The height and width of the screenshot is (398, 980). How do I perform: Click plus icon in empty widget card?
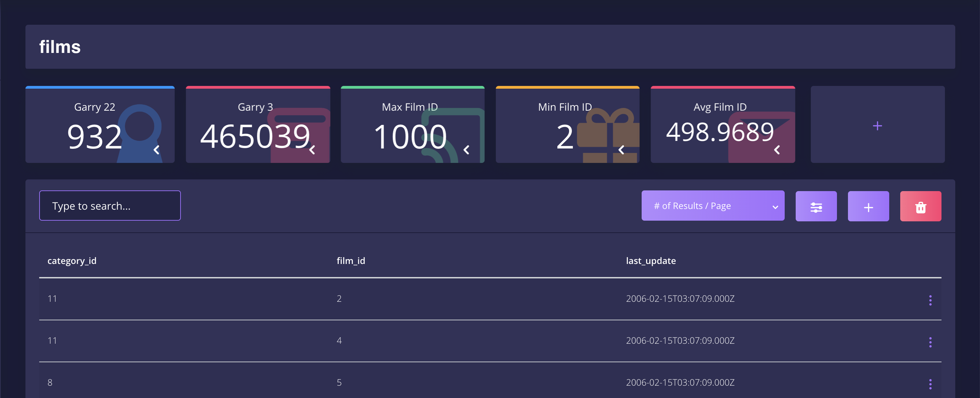(877, 125)
